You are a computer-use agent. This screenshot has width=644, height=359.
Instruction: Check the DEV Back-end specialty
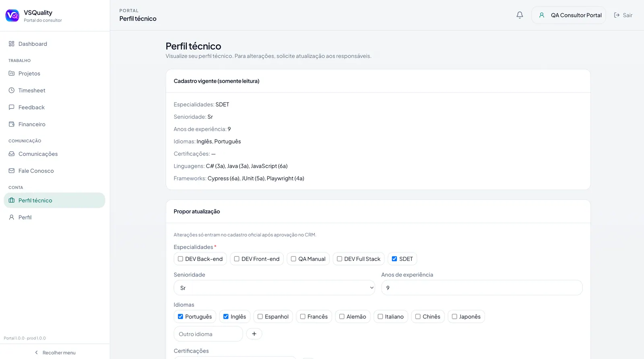click(x=180, y=259)
